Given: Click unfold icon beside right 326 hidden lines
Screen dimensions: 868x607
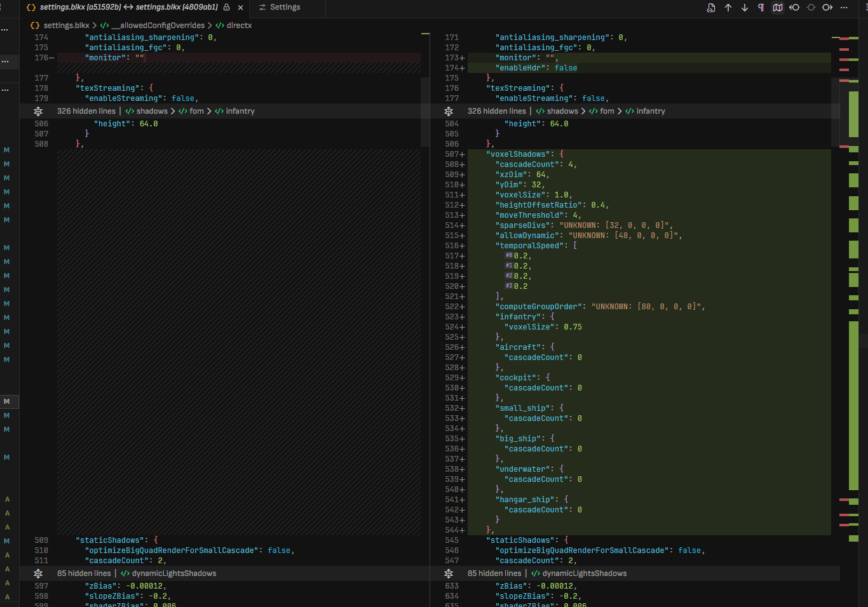Looking at the screenshot, I should 449,111.
